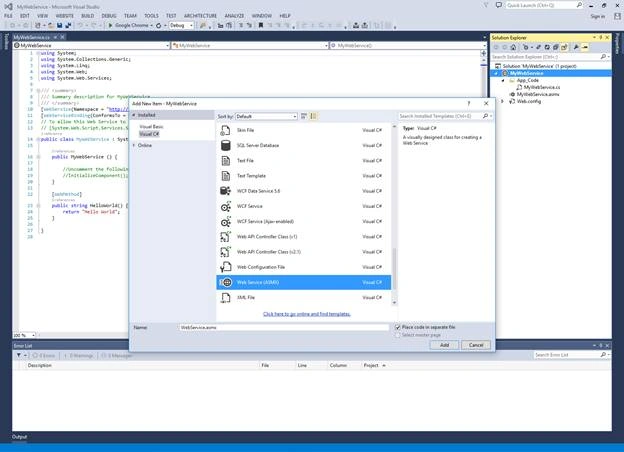Select Visual C# under Installed templates

point(149,134)
